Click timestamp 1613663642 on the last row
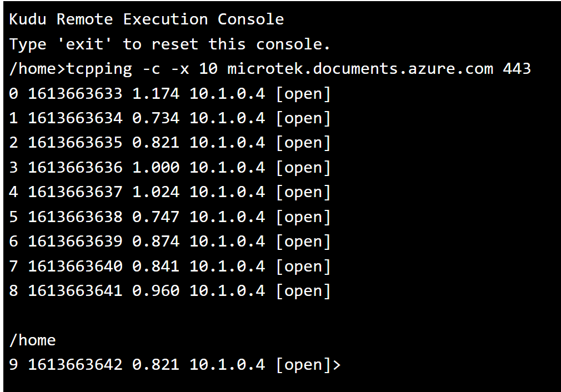The width and height of the screenshot is (561, 392). tap(75, 365)
